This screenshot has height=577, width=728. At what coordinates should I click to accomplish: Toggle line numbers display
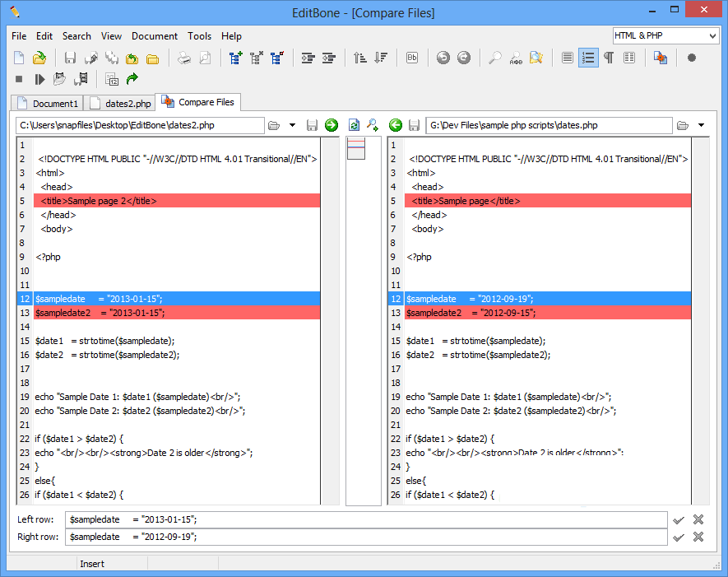pyautogui.click(x=588, y=58)
